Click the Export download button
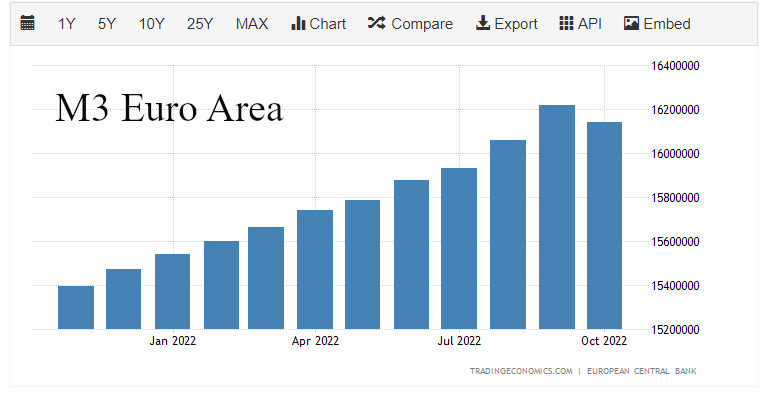This screenshot has width=772, height=399. [x=507, y=24]
